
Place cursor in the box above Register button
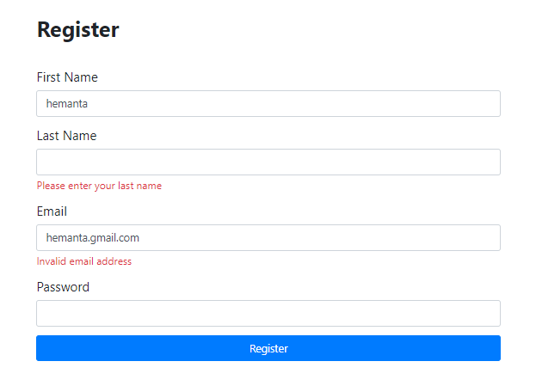(268, 314)
